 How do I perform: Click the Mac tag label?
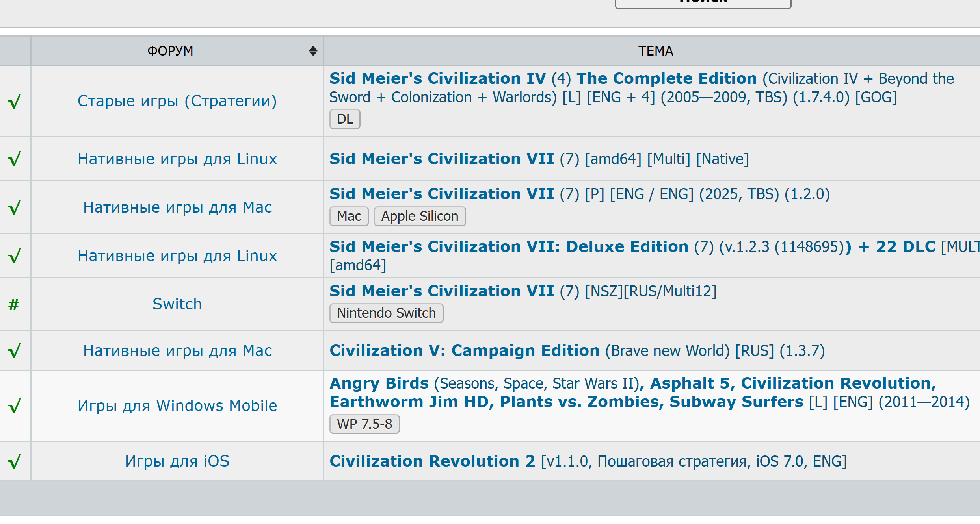click(349, 216)
